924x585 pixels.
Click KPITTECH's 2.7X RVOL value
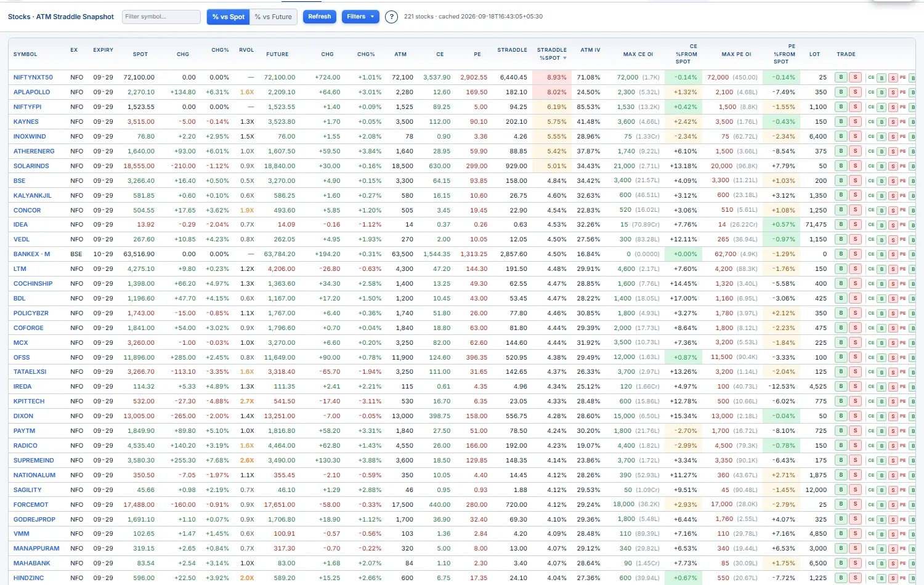pos(247,401)
